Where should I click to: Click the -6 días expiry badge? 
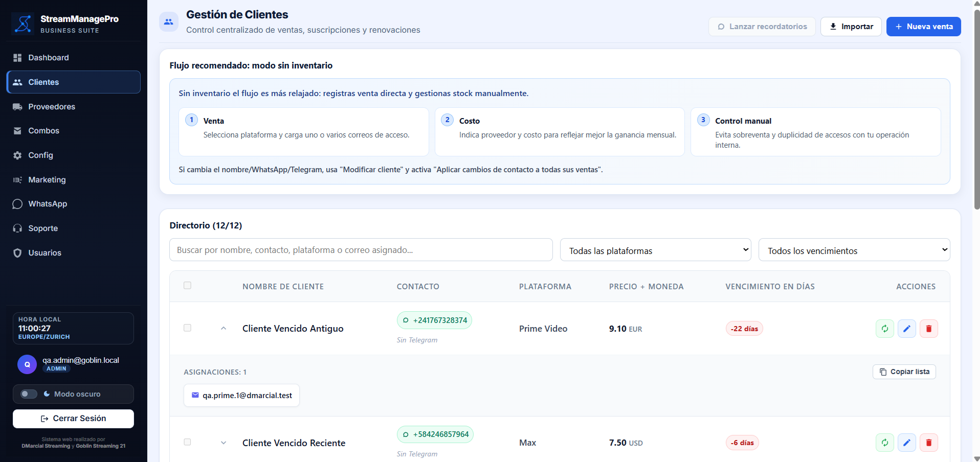742,443
